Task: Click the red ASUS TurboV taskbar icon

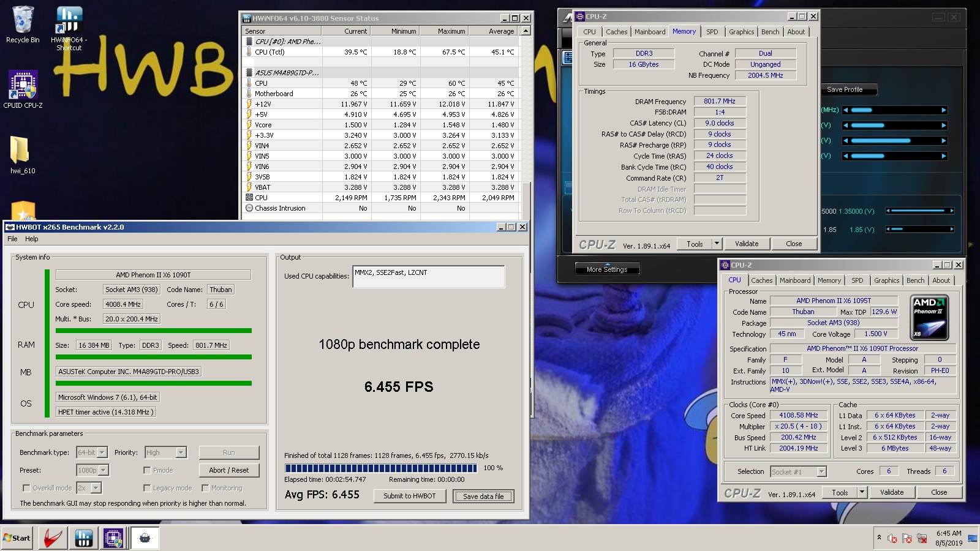Action: click(x=53, y=538)
